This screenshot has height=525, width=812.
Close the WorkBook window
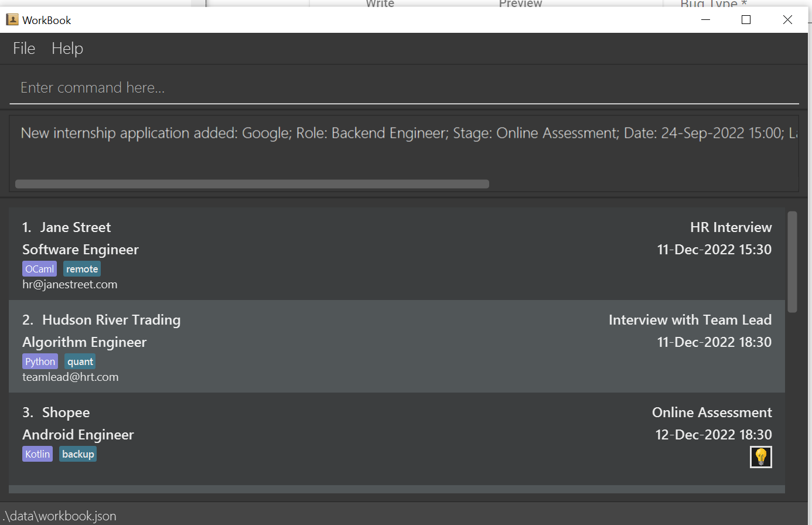788,20
